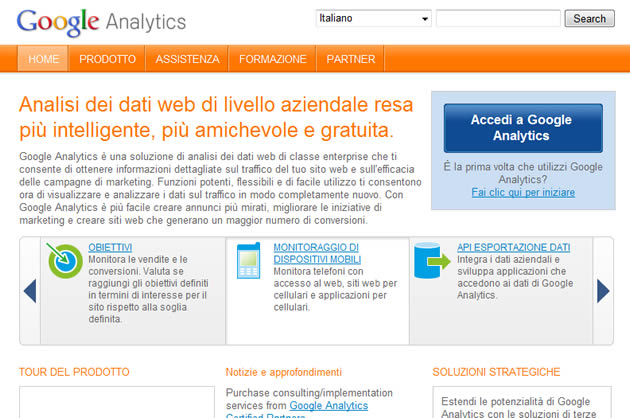Screen dimensions: 630x418
Task: Click Accedi a Google Analytics button
Action: point(523,128)
